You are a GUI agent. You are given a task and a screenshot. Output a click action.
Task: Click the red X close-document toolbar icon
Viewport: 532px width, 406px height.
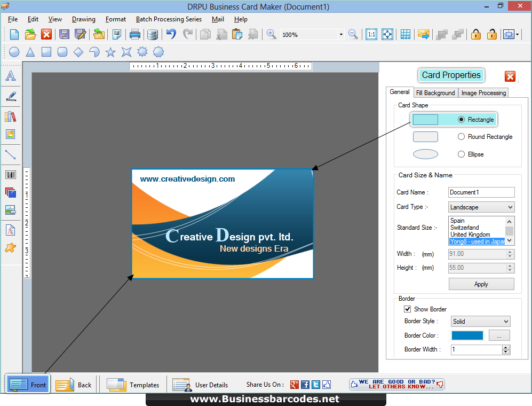[46, 34]
